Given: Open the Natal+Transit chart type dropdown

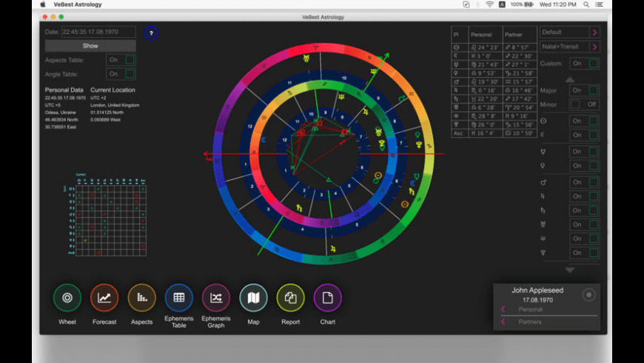Looking at the screenshot, I should 594,47.
